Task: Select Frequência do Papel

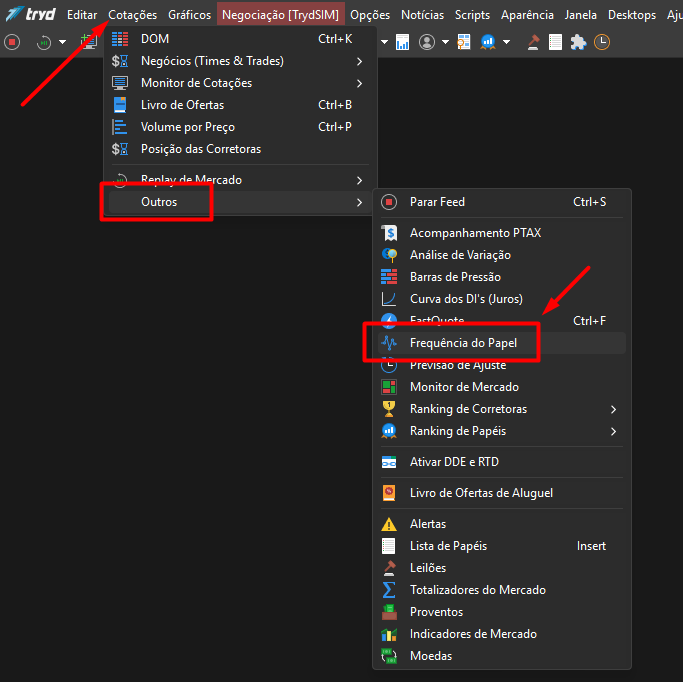Action: pyautogui.click(x=501, y=343)
